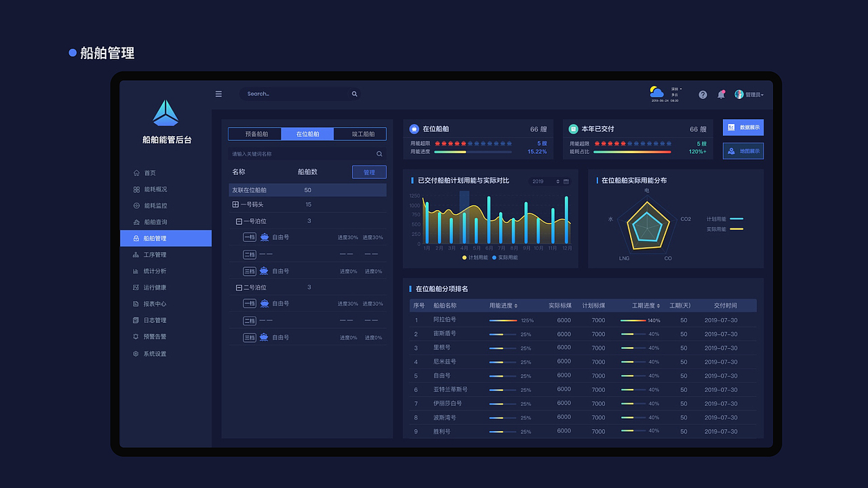Viewport: 868px width, 488px height.
Task: Toggle the hamburger menu icon
Action: click(x=218, y=94)
